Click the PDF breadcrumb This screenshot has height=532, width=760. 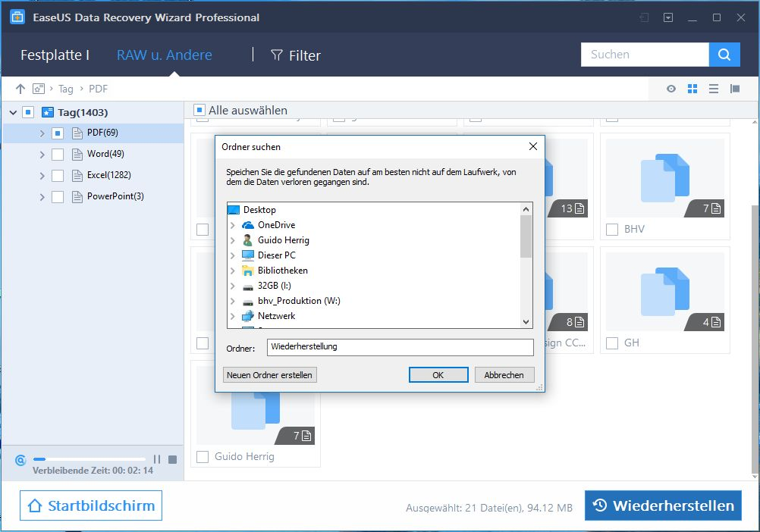[x=98, y=89]
